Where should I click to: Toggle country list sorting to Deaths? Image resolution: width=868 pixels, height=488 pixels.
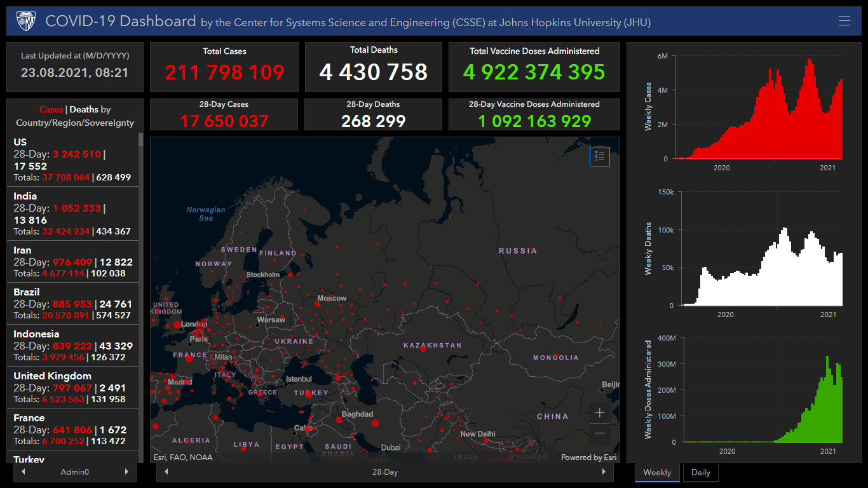[84, 109]
